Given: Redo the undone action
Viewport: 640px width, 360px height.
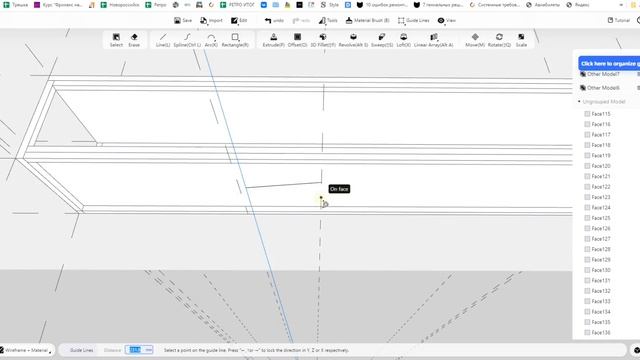Looking at the screenshot, I should pyautogui.click(x=301, y=20).
